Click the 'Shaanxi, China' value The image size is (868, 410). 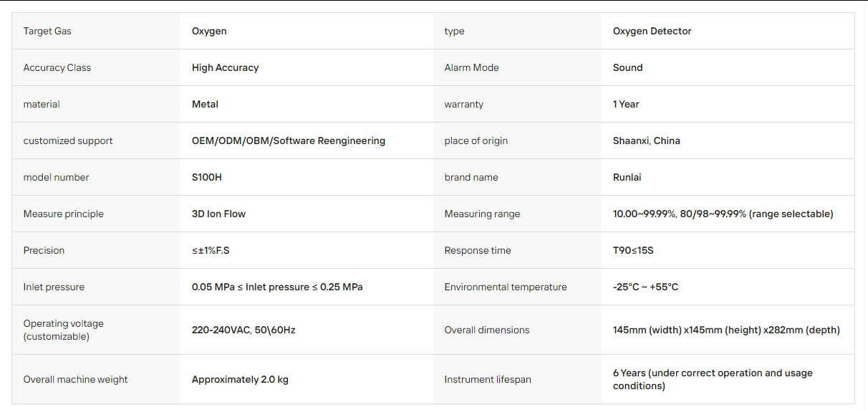(x=647, y=140)
